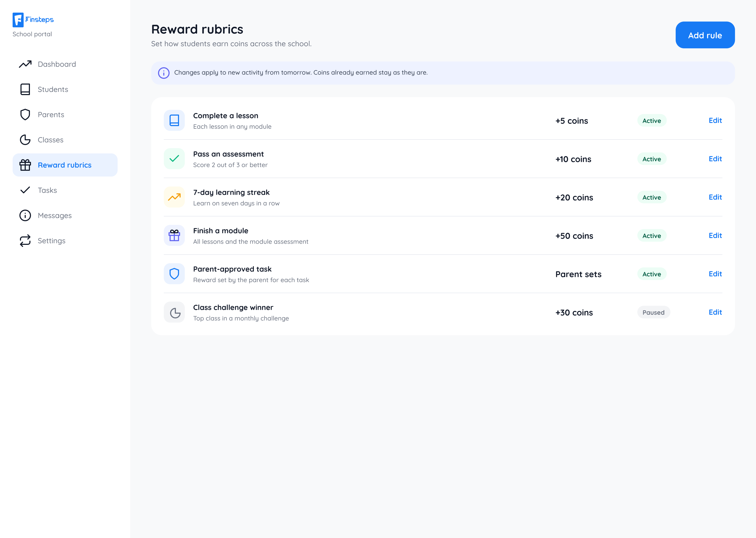This screenshot has width=756, height=538.
Task: Click the book icon for Complete a lesson
Action: [174, 120]
